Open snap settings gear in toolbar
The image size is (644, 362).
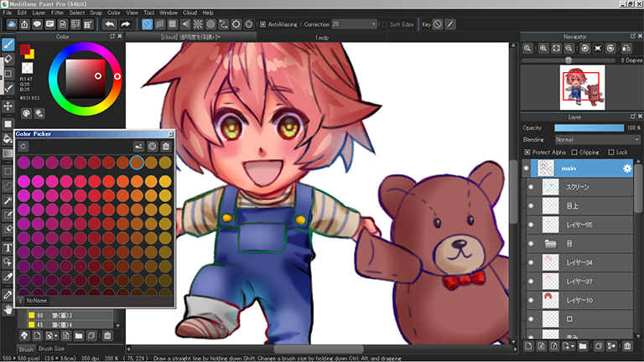[249, 24]
